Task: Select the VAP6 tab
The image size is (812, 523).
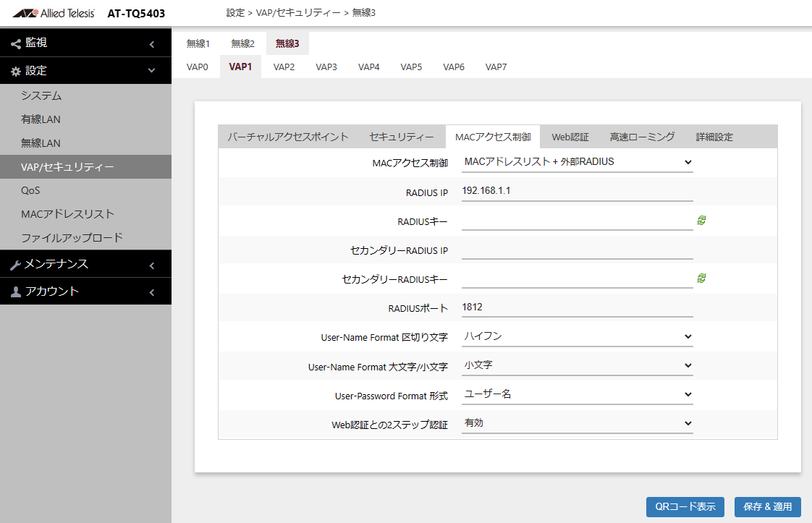Action: pyautogui.click(x=454, y=67)
